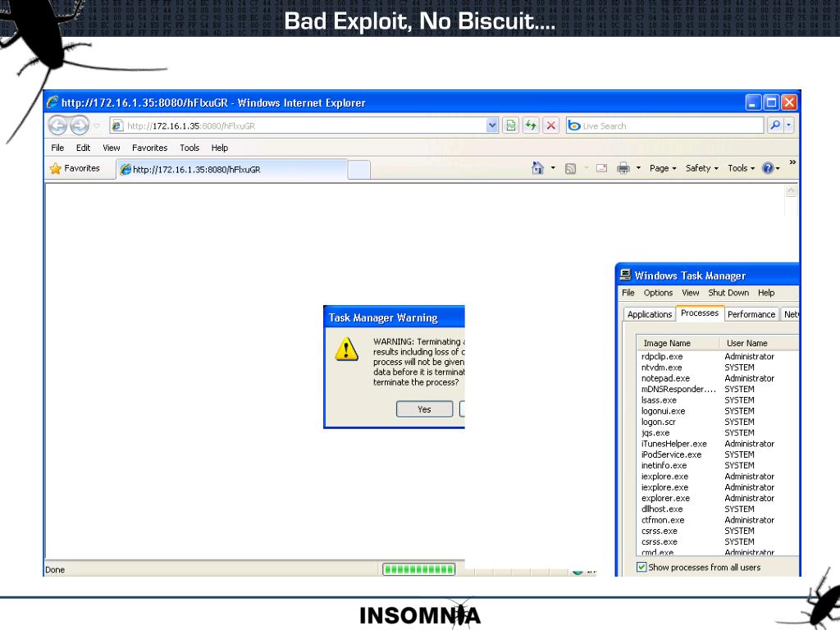
Task: Open search provider dropdown arrow
Action: [x=788, y=126]
